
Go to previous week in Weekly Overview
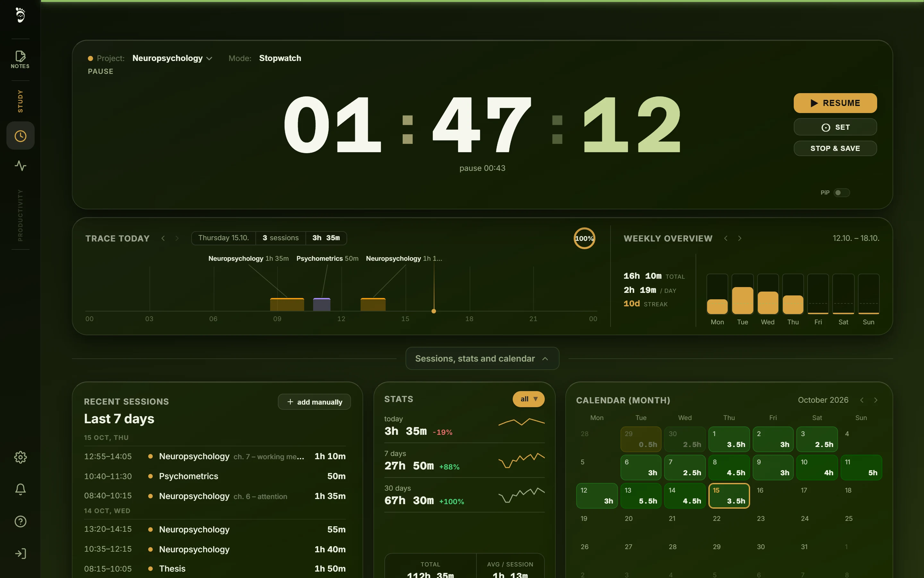(x=725, y=238)
